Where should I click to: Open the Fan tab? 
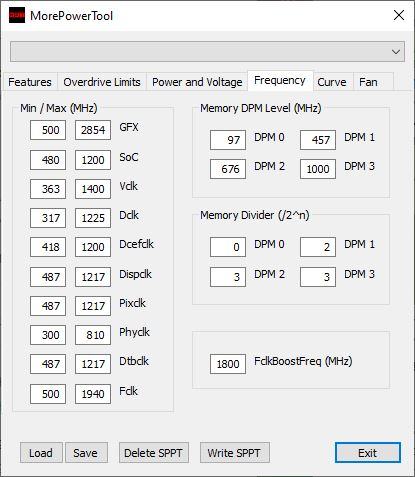coord(368,82)
